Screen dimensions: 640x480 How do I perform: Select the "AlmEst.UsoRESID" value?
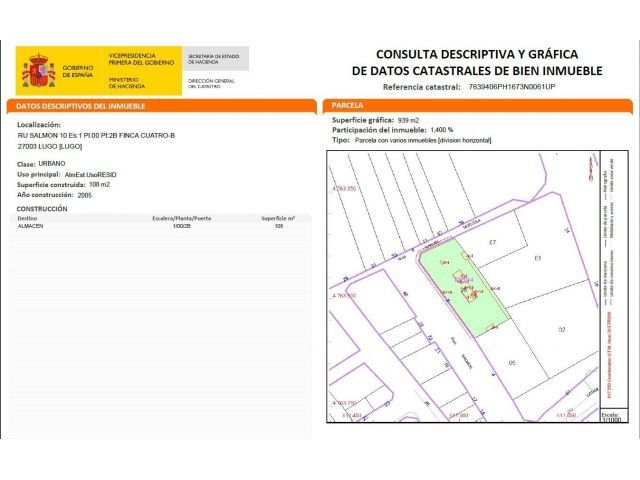tap(91, 175)
